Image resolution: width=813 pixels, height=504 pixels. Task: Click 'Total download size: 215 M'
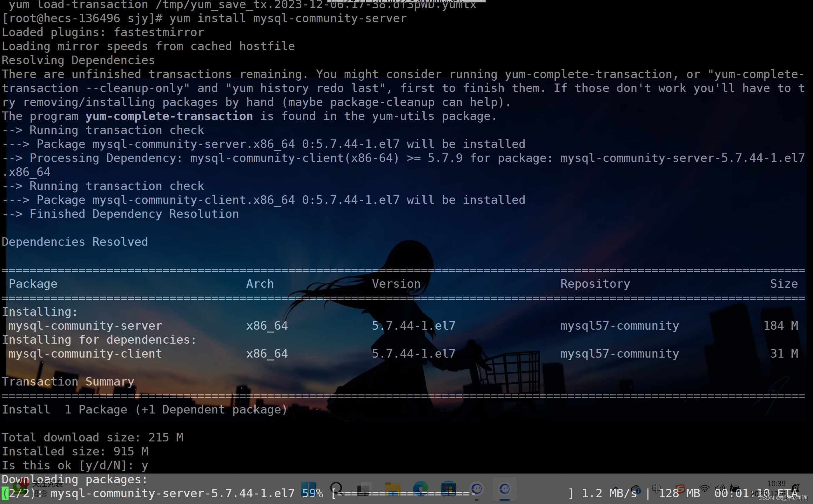(x=92, y=437)
